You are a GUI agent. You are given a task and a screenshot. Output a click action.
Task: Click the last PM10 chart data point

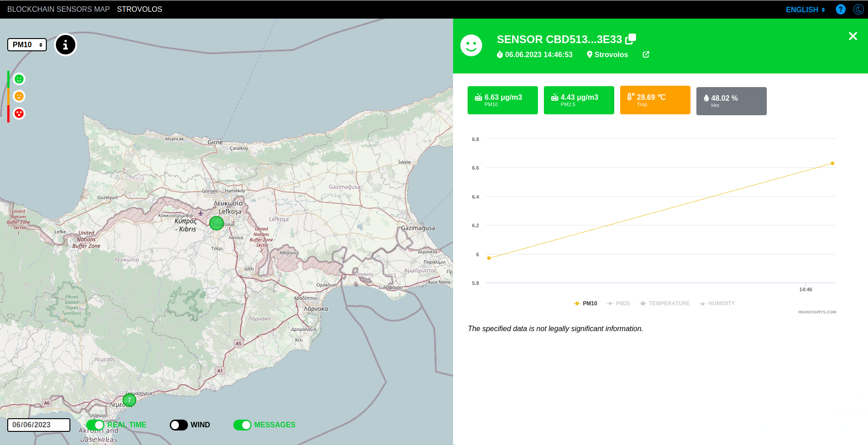[832, 163]
